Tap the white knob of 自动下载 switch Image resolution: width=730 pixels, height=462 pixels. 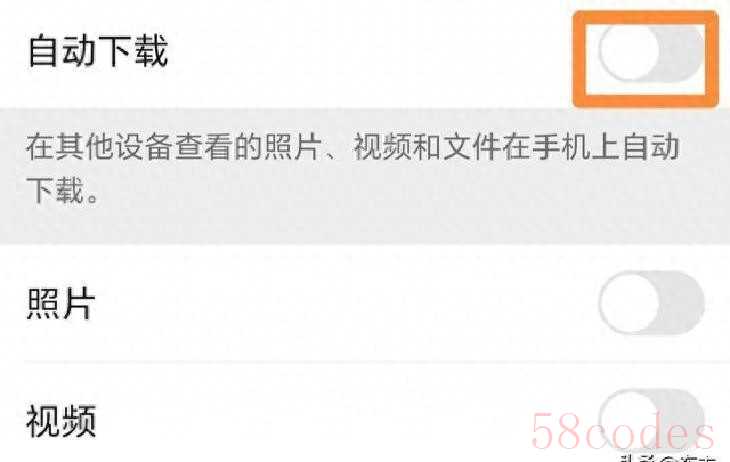coord(629,53)
